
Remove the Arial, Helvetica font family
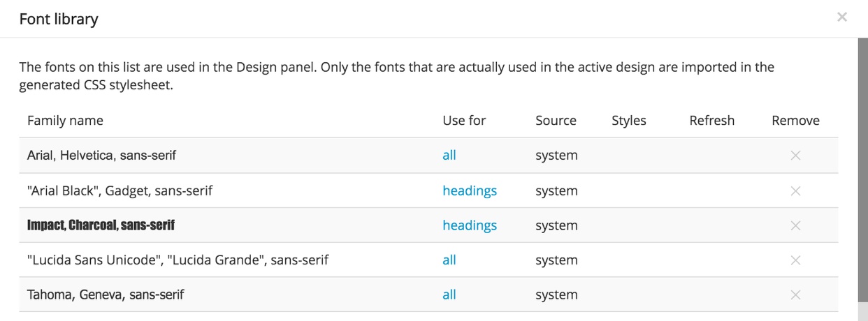(795, 156)
